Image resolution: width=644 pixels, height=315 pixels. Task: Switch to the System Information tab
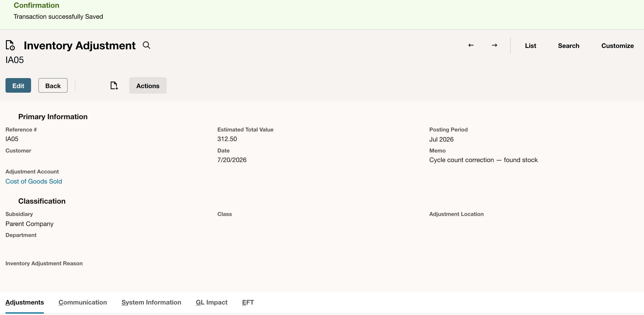(x=151, y=302)
